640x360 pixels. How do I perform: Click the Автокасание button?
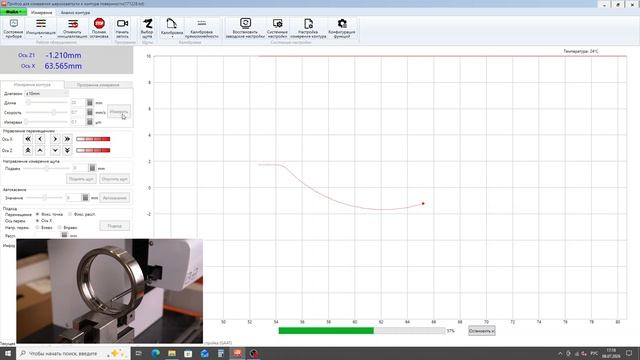pyautogui.click(x=115, y=198)
